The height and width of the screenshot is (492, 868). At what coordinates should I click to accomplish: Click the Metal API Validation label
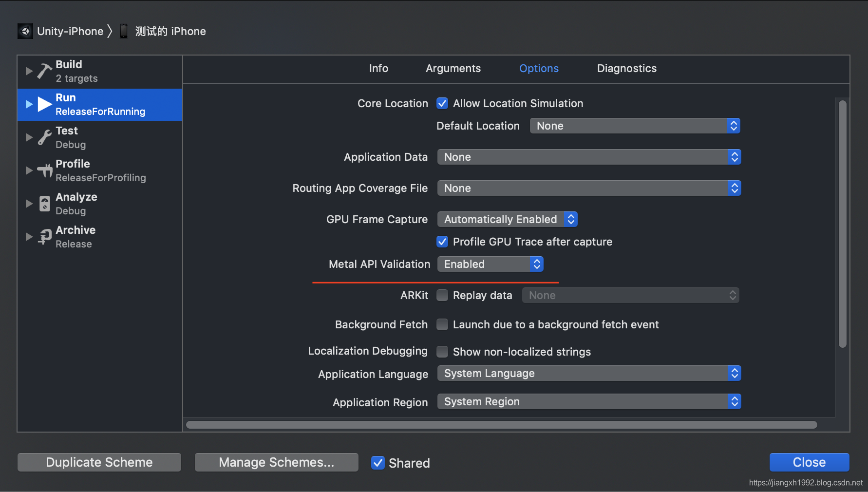(379, 264)
